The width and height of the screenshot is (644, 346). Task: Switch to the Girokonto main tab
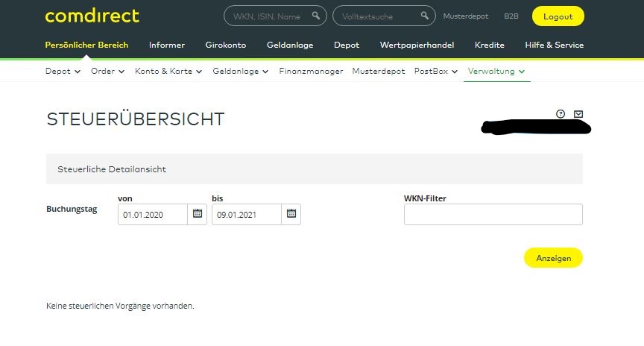(x=226, y=45)
